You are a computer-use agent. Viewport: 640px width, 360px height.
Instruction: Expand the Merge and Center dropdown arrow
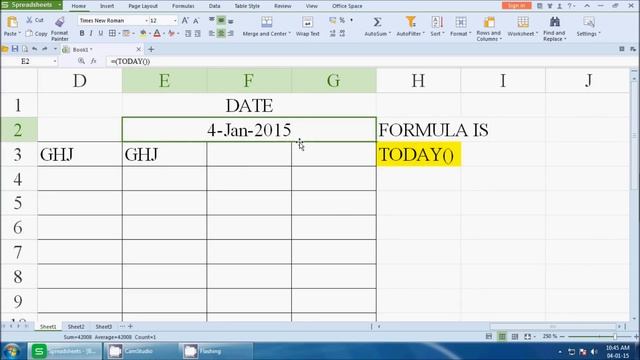pyautogui.click(x=290, y=34)
